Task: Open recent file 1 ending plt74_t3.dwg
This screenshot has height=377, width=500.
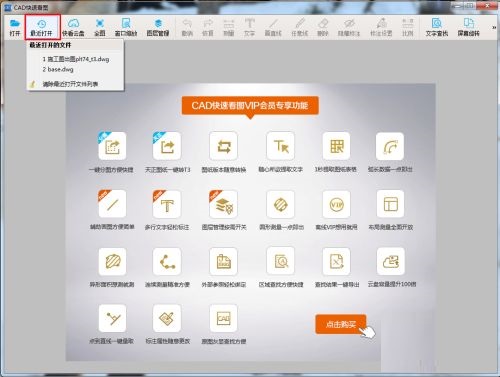Action: tap(76, 59)
